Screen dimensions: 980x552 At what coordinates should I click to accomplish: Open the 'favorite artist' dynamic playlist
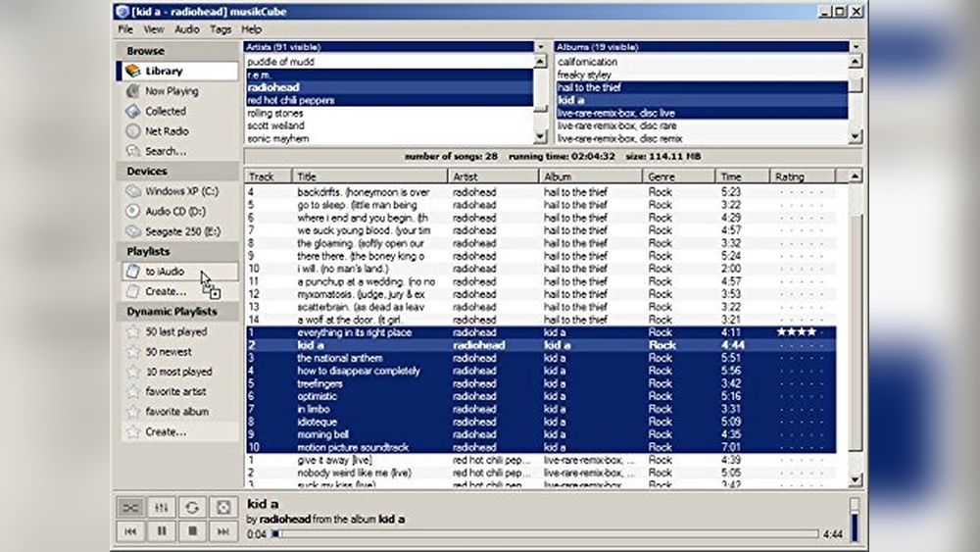point(177,391)
